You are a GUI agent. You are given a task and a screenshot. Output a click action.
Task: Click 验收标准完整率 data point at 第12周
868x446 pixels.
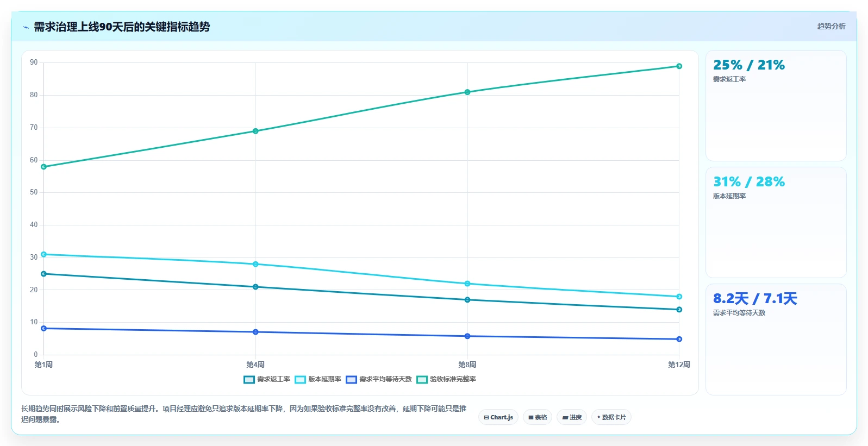tap(679, 66)
